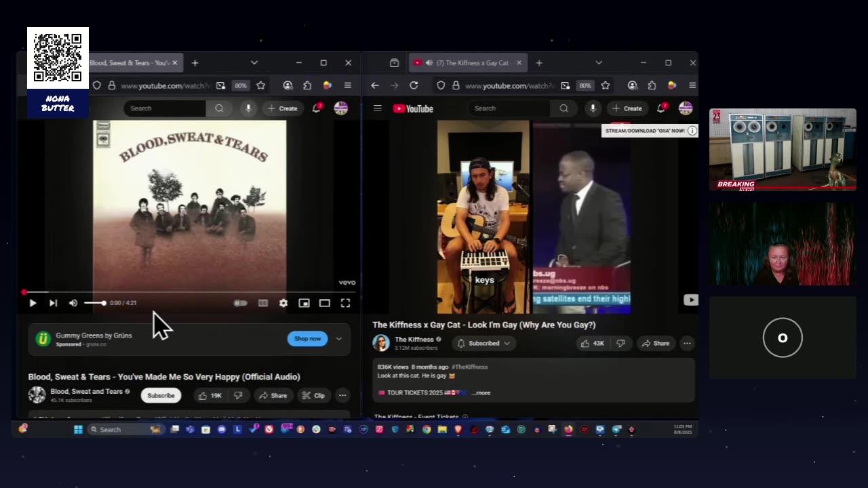Close The Kiffness x Gay Cat tab

519,63
